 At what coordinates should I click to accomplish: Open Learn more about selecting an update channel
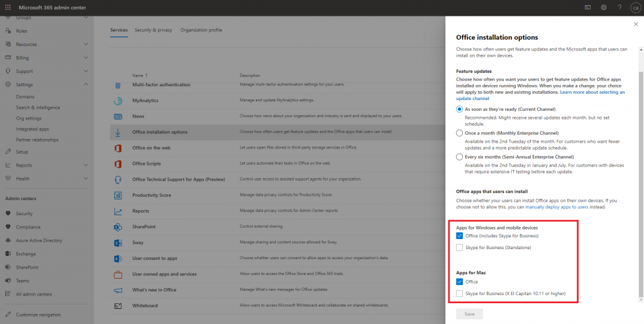[x=540, y=95]
